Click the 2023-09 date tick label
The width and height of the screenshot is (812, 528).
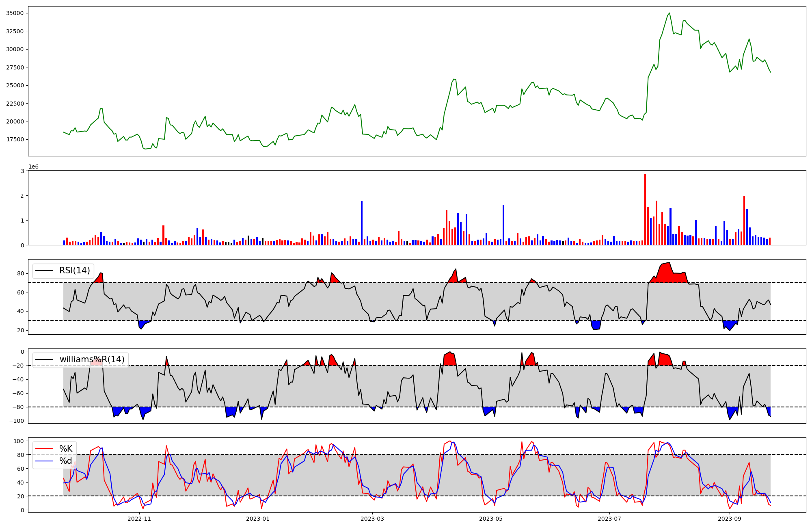pos(730,519)
